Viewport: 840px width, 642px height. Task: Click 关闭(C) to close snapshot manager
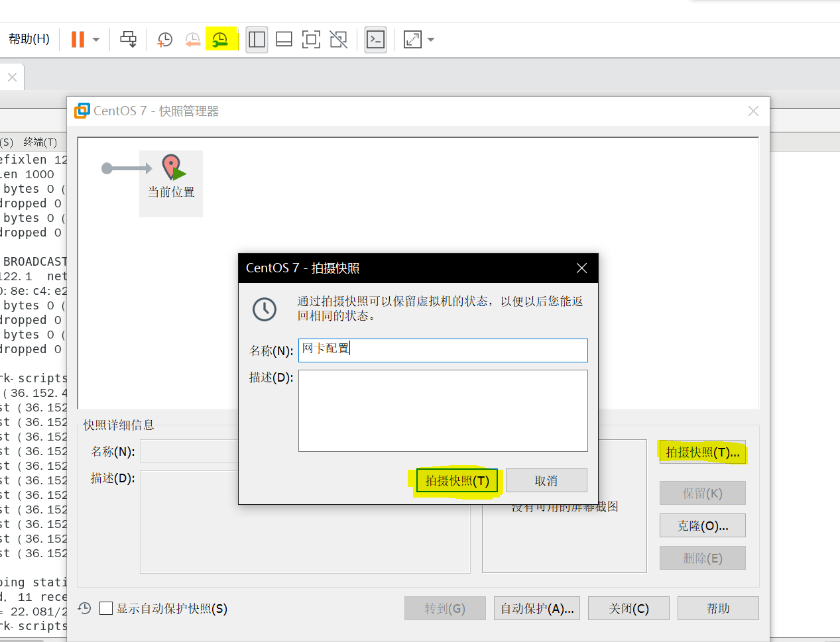click(629, 608)
